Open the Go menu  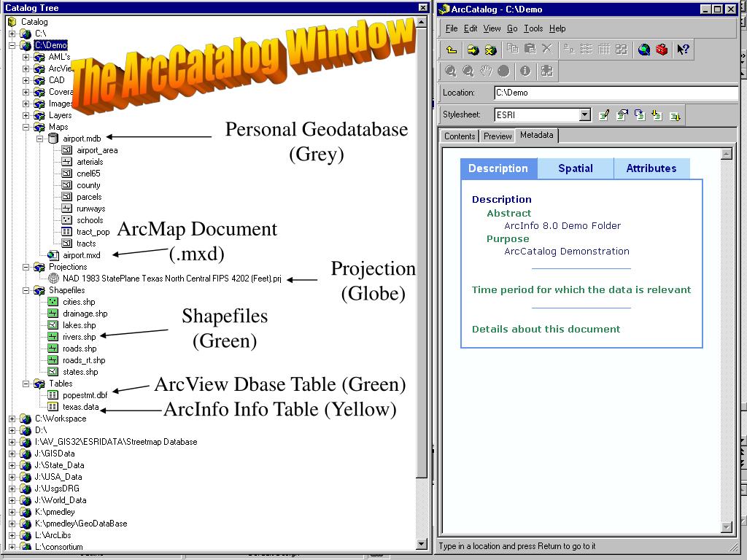512,28
